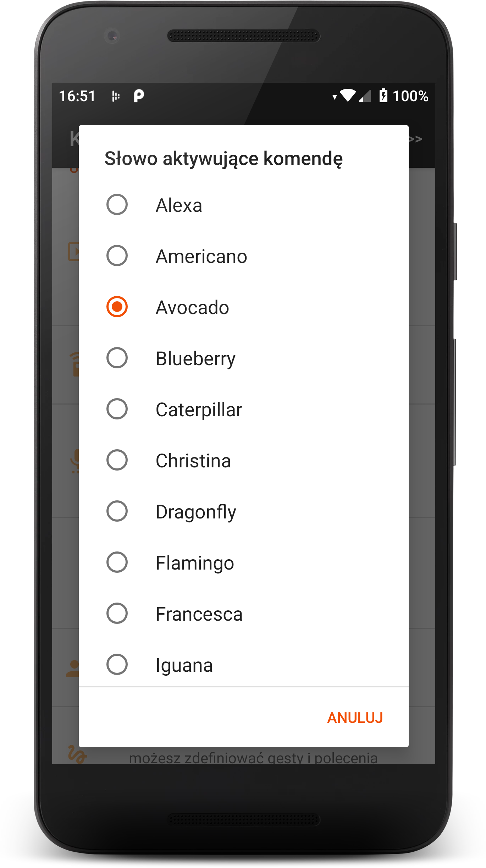Pick the Flamingo radio button
This screenshot has height=868, width=486.
pos(117,562)
